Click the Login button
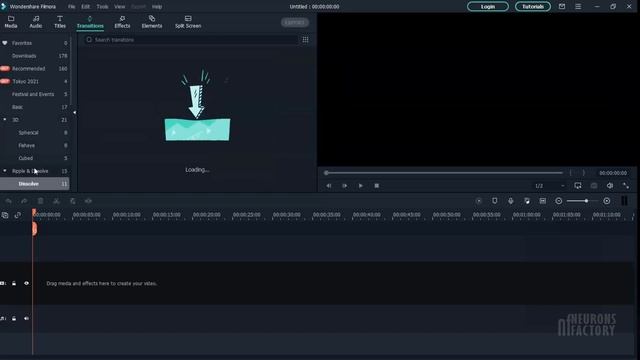The height and width of the screenshot is (360, 640). 488,7
